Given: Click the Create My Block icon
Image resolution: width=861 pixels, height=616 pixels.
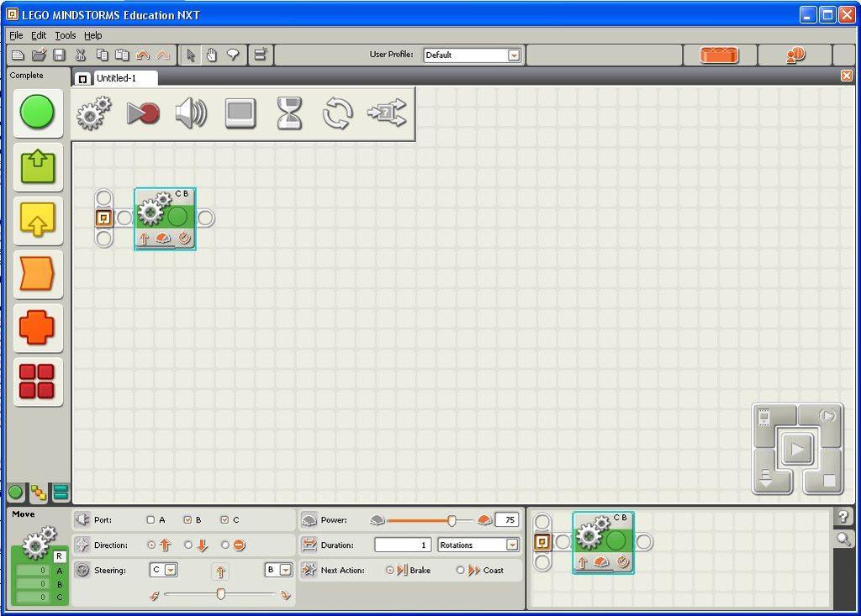Looking at the screenshot, I should pos(261,55).
